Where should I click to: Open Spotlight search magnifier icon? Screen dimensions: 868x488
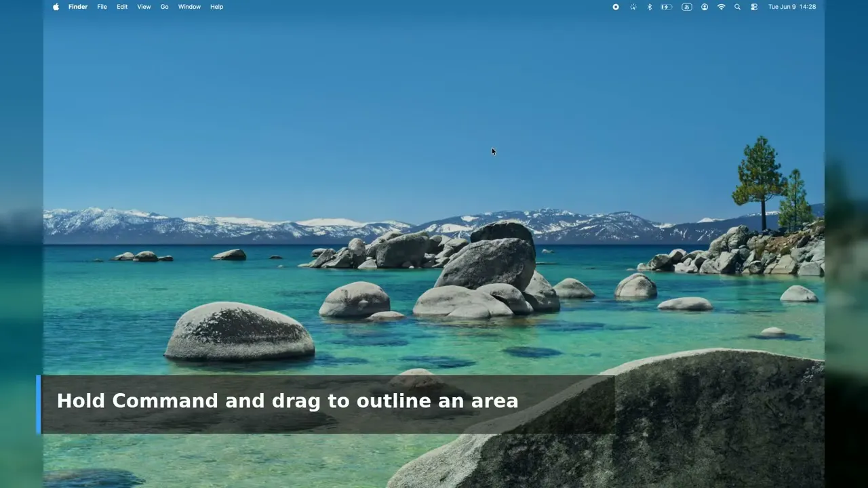[737, 7]
